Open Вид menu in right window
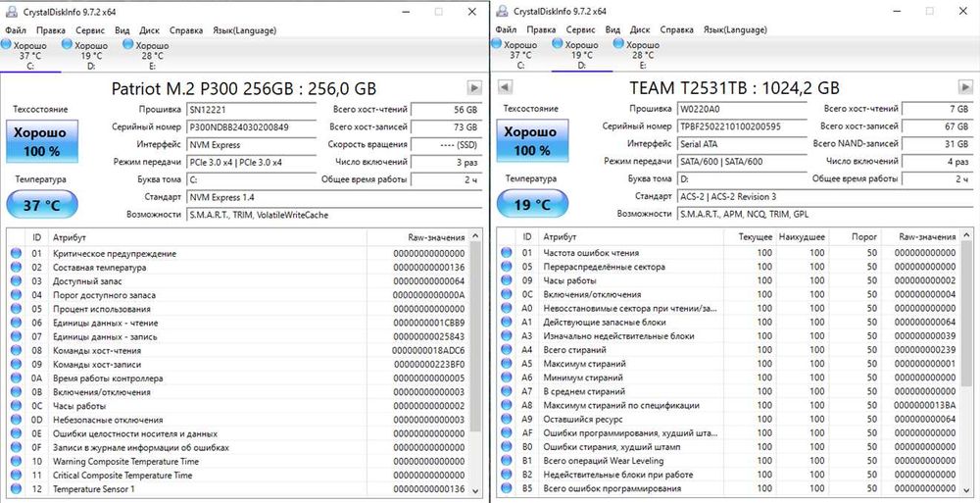This screenshot has height=503, width=980. click(613, 29)
